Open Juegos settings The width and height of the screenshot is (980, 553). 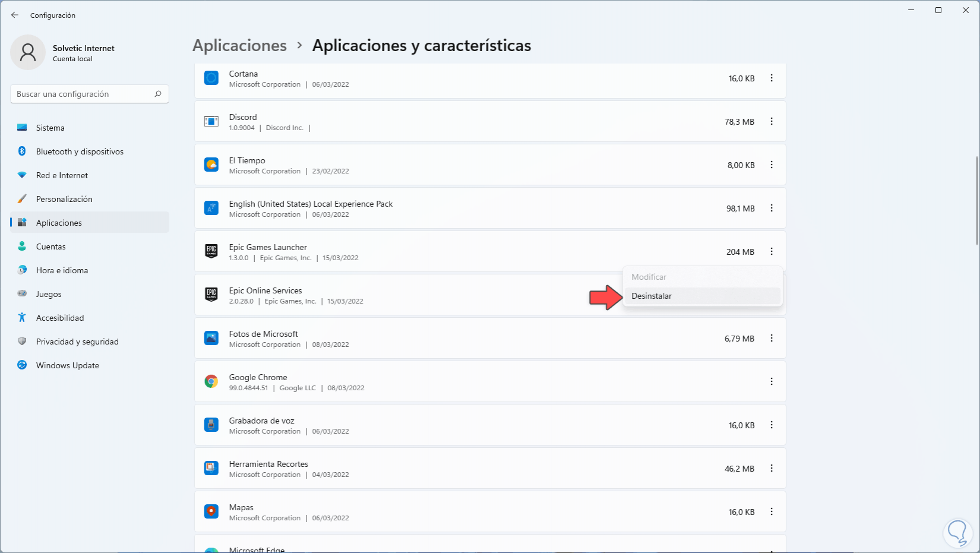tap(90, 294)
